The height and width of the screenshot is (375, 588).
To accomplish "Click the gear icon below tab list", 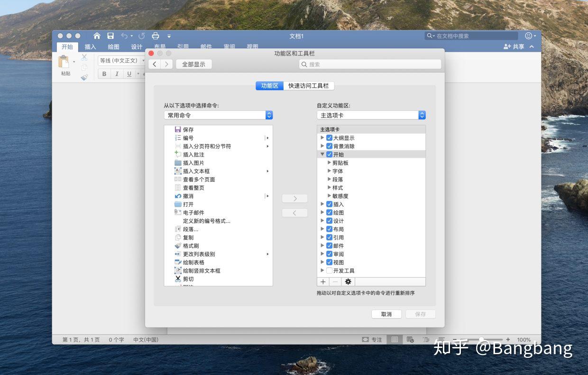I will click(x=348, y=282).
